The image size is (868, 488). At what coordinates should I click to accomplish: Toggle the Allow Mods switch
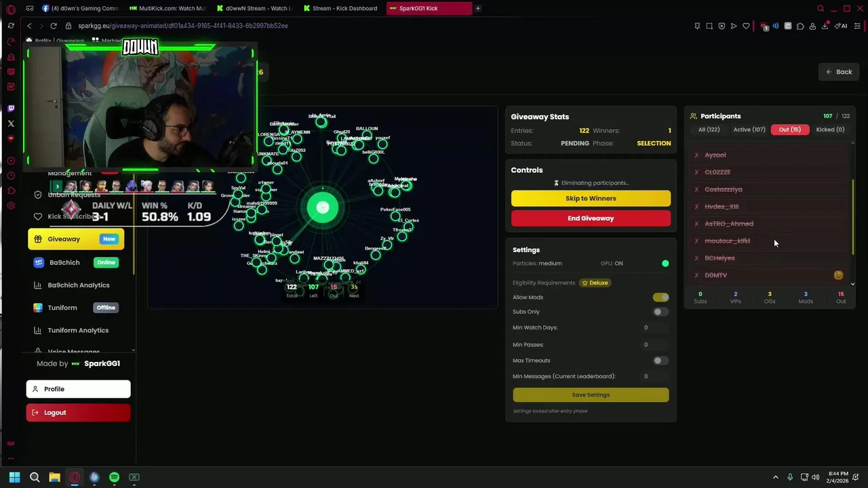click(660, 298)
